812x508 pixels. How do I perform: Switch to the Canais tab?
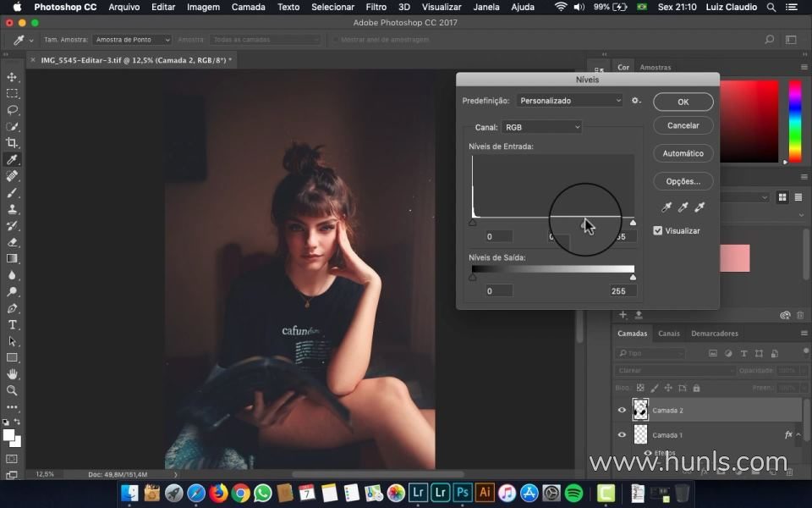668,334
